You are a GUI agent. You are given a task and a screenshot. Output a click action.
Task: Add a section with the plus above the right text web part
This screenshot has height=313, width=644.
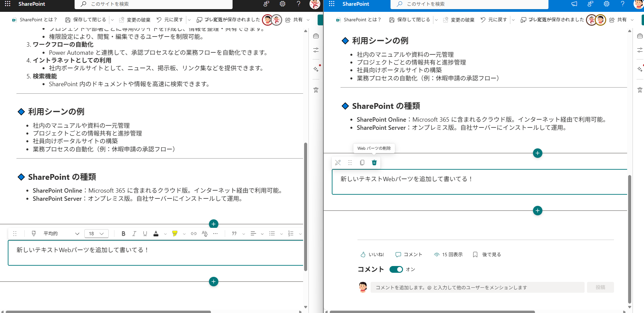[x=537, y=153]
